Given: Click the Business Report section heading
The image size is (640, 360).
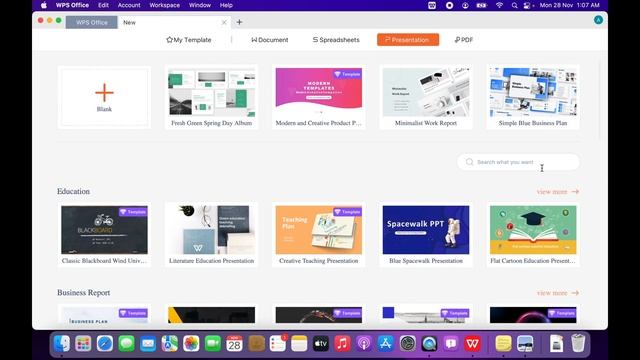Looking at the screenshot, I should pyautogui.click(x=84, y=293).
